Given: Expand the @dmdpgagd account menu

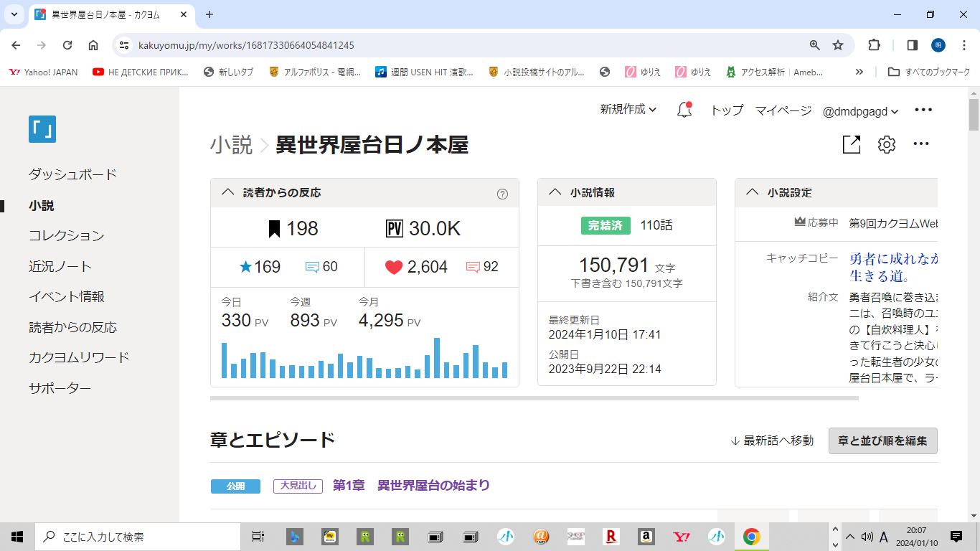Looking at the screenshot, I should point(860,111).
